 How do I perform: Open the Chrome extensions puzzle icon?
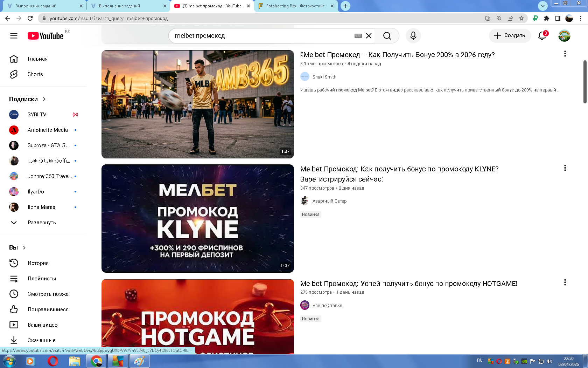click(x=546, y=18)
